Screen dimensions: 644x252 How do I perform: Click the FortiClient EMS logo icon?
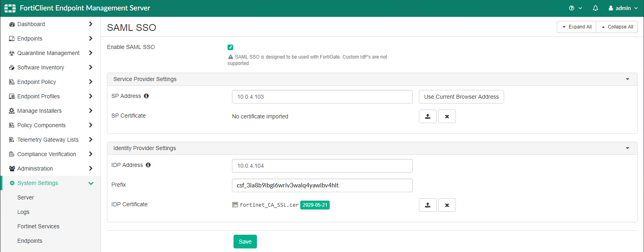tap(10, 8)
